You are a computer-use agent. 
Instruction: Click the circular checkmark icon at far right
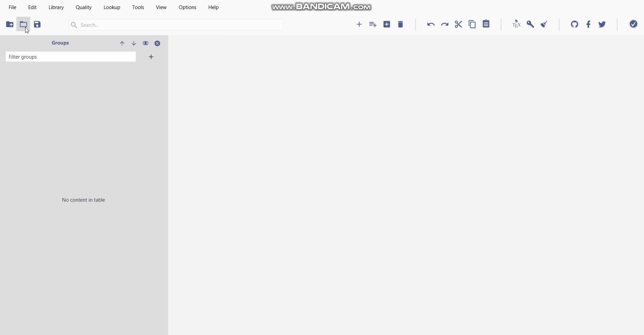click(633, 24)
